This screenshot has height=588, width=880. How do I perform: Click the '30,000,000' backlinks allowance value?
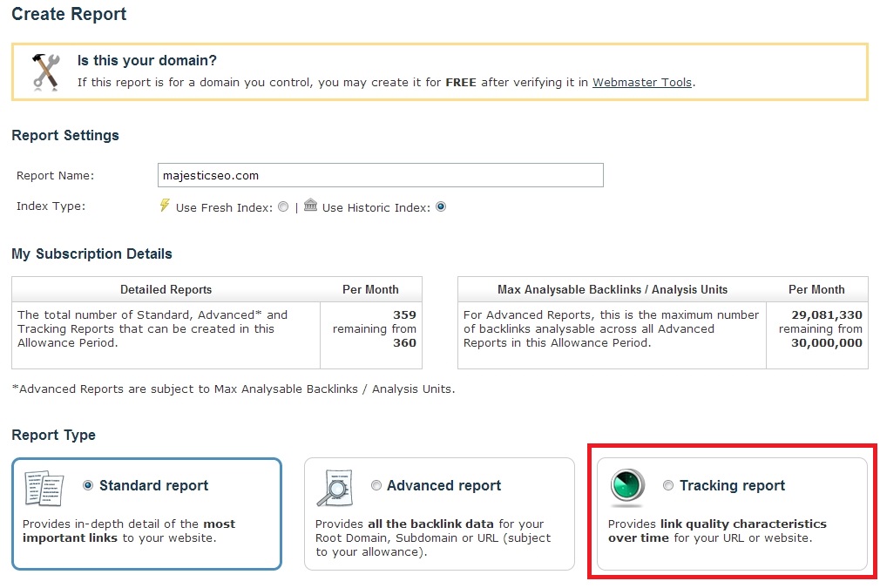coord(827,343)
